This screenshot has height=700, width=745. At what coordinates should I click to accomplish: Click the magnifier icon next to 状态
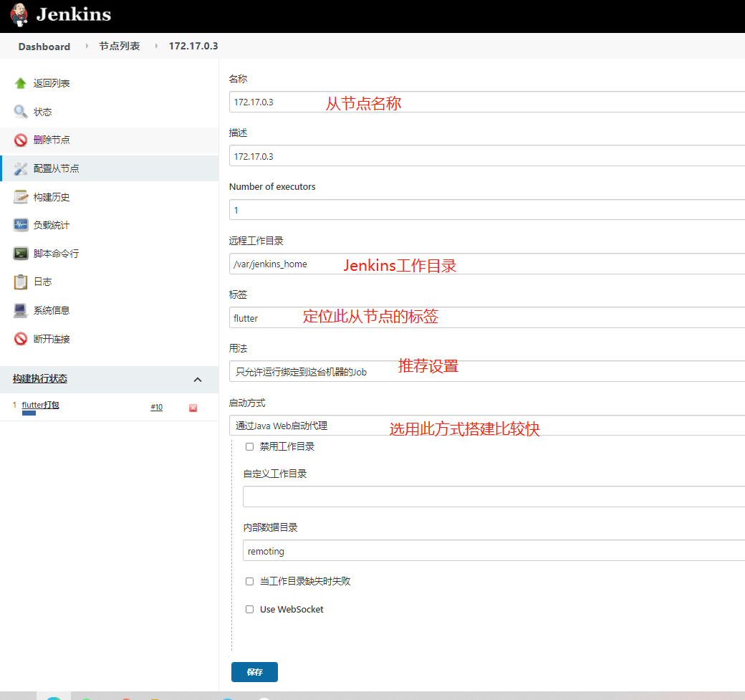(21, 112)
